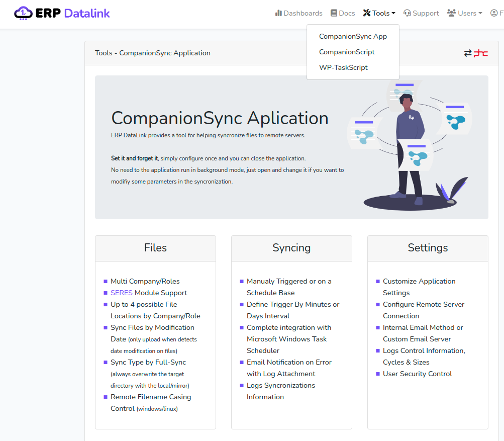The height and width of the screenshot is (441, 504).
Task: Collapse the Tools dropdown caret
Action: click(x=393, y=14)
